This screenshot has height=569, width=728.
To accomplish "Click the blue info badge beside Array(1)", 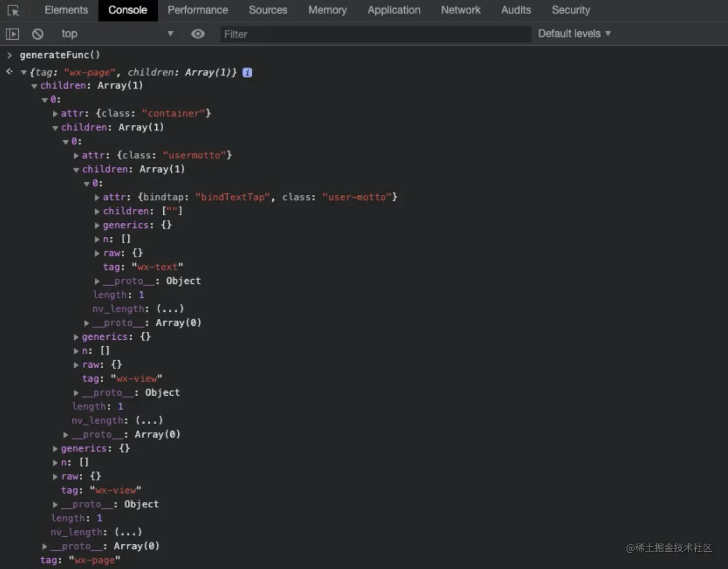I will 247,72.
